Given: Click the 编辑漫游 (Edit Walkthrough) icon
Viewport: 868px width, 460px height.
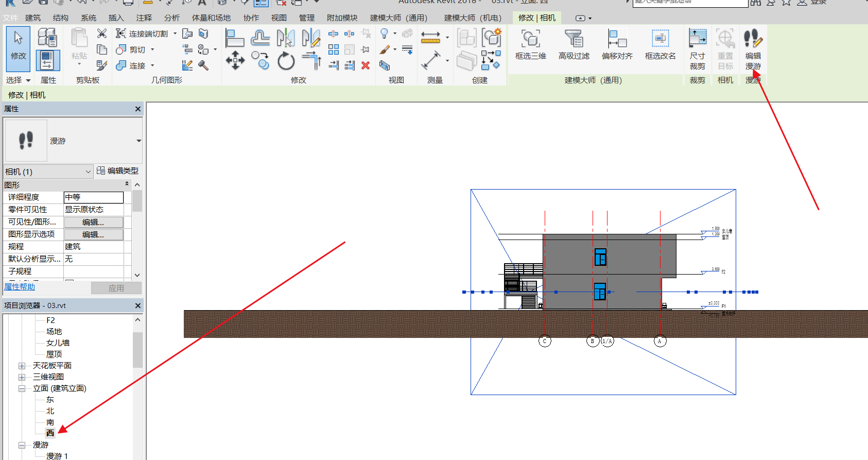Looking at the screenshot, I should (x=753, y=39).
